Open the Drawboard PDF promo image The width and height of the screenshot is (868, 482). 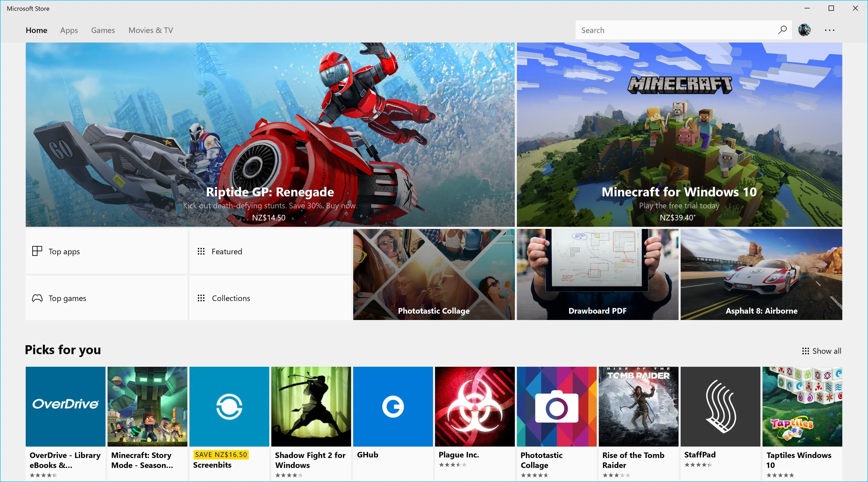[597, 274]
